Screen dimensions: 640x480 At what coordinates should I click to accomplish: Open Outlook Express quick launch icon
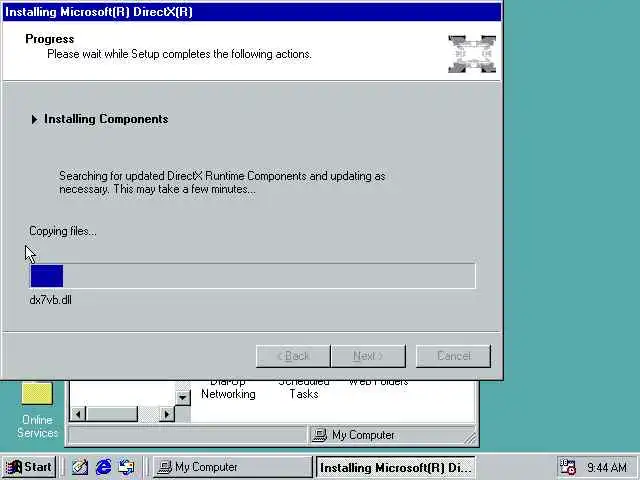pos(127,467)
